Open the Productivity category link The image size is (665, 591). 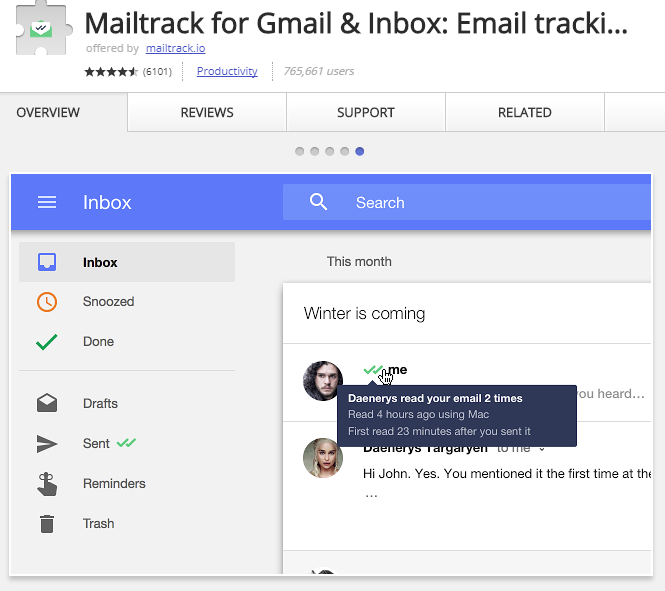(x=227, y=71)
